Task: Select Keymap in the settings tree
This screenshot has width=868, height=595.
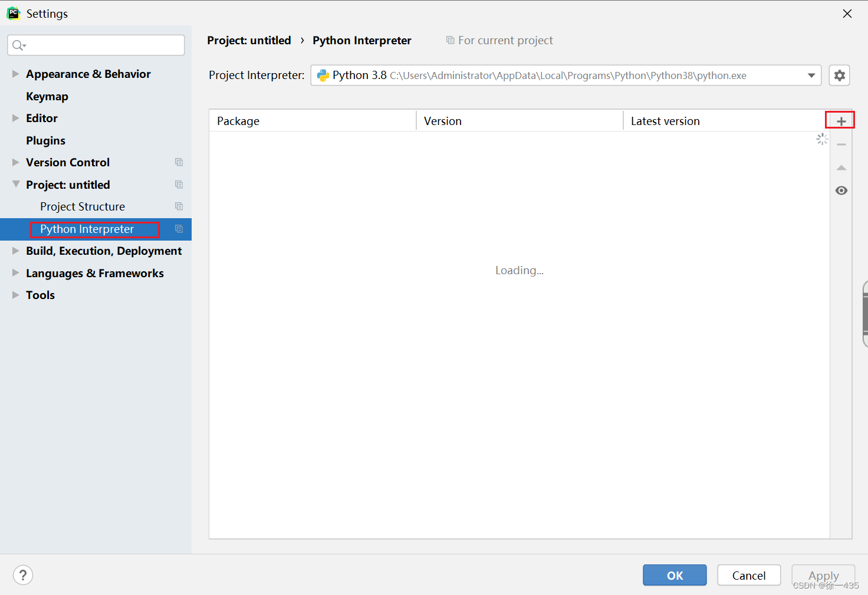Action: click(47, 96)
